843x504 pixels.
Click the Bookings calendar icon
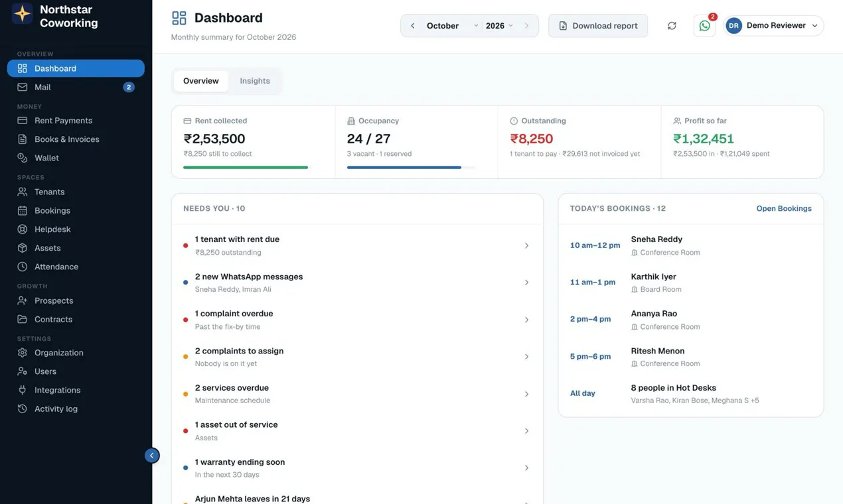point(23,210)
